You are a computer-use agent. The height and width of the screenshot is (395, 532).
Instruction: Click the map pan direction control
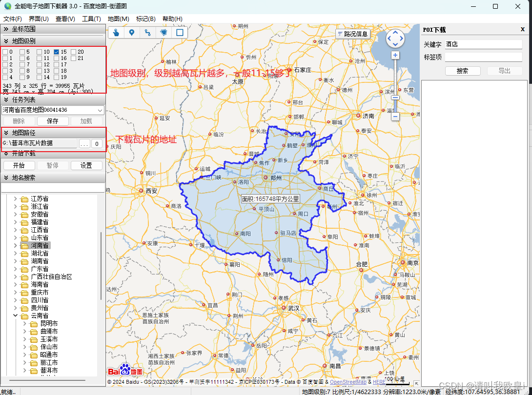395,39
